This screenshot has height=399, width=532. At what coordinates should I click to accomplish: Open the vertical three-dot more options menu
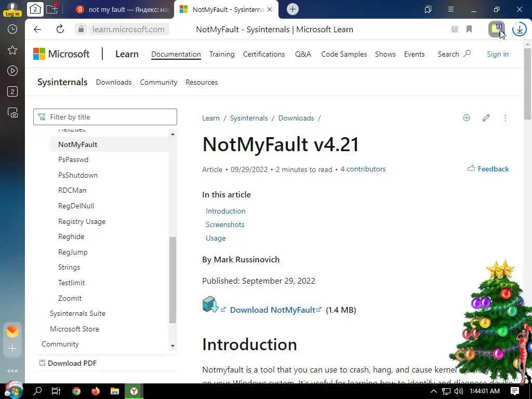505,118
